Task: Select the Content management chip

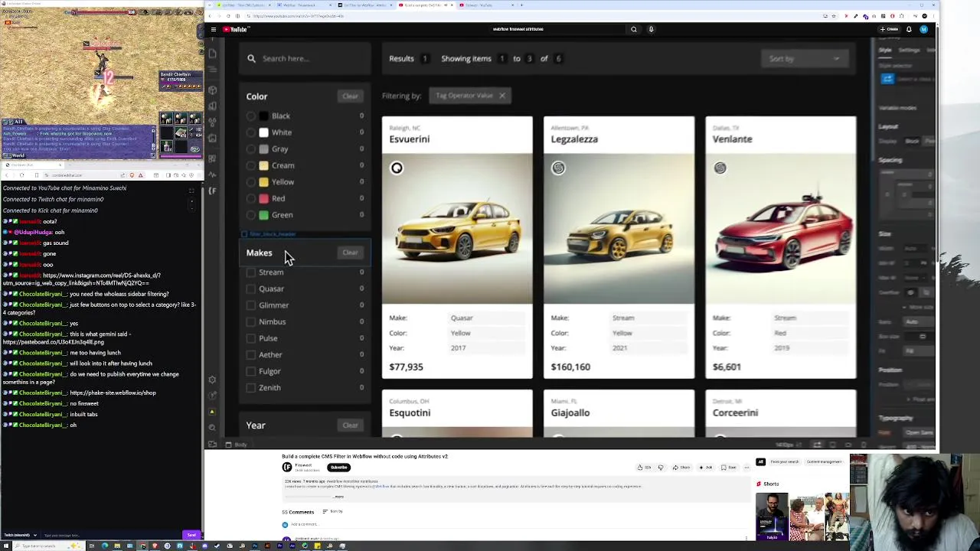Action: click(825, 462)
